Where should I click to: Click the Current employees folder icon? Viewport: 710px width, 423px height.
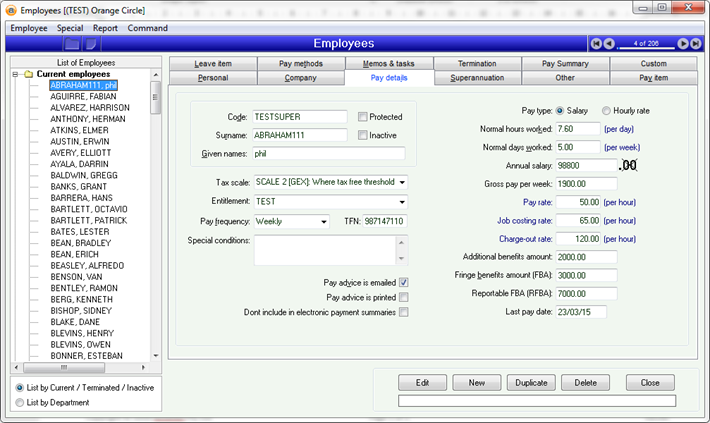pos(29,74)
